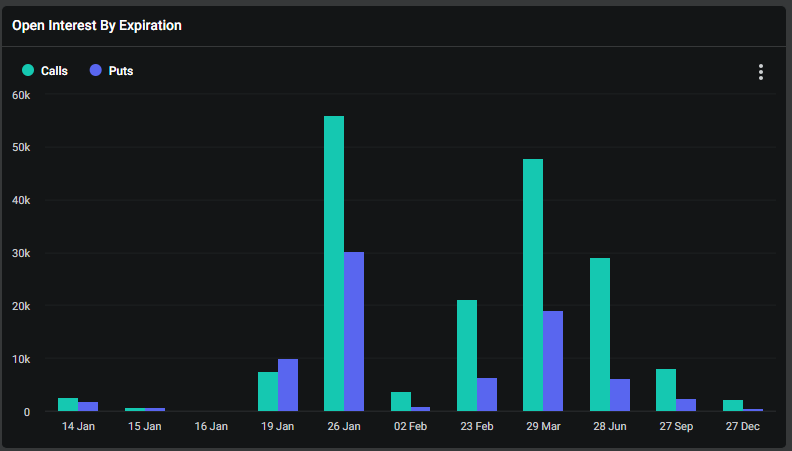792x451 pixels.
Task: Click the 02 Feb Calls bar
Action: 401,402
